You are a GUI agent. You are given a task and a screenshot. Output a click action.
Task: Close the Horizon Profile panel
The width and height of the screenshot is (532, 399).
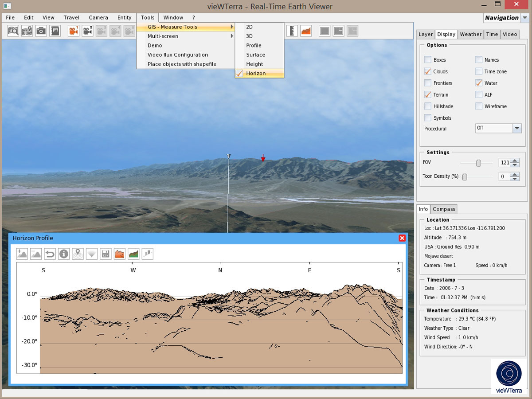point(402,238)
